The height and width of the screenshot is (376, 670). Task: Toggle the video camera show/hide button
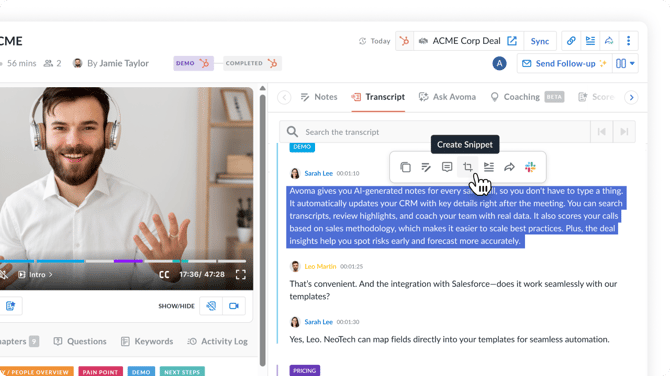pos(234,306)
